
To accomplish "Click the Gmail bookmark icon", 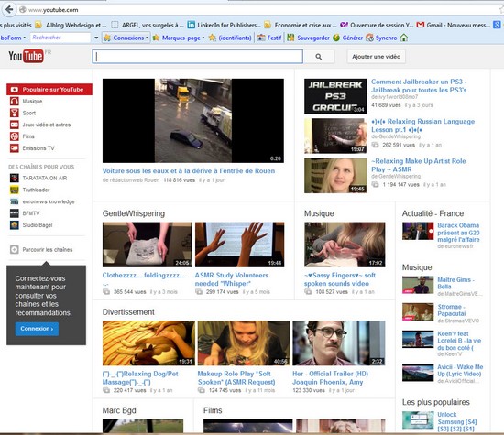I will [x=420, y=25].
